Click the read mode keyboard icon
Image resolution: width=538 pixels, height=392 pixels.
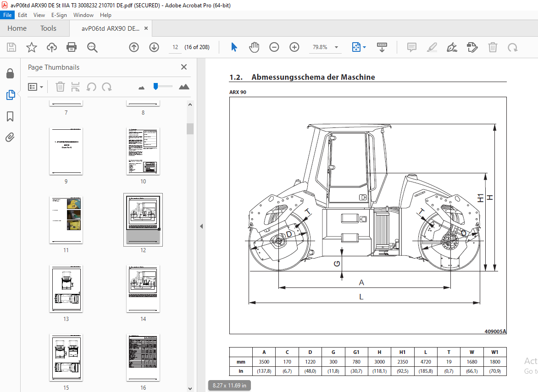(x=382, y=47)
